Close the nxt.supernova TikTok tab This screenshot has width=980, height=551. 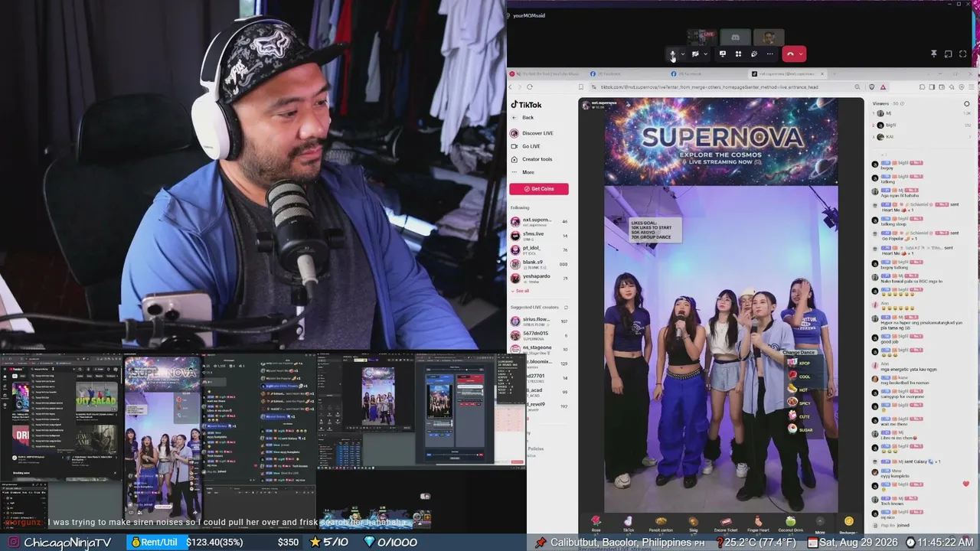coord(822,74)
